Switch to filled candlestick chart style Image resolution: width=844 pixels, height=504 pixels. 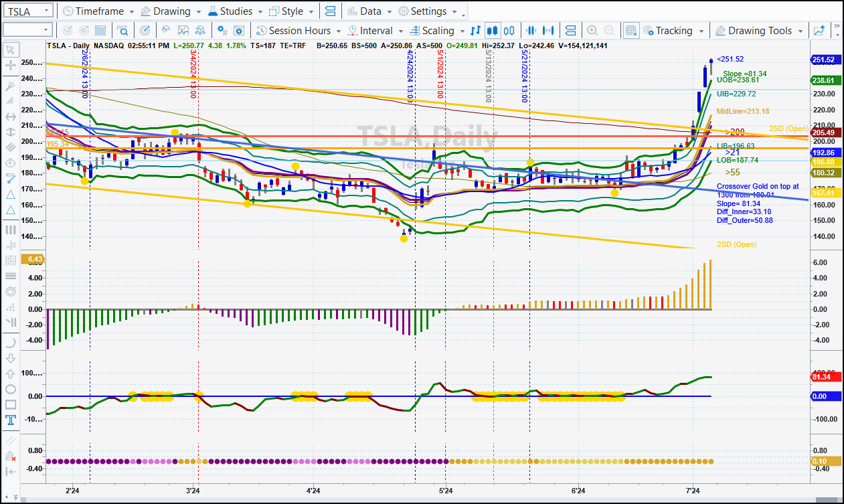(x=493, y=30)
